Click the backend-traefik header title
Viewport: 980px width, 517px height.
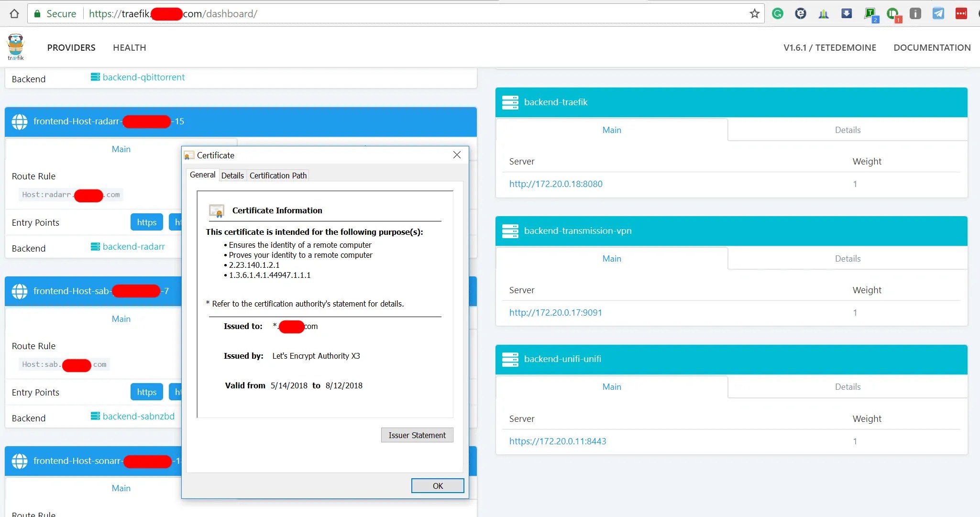click(556, 102)
